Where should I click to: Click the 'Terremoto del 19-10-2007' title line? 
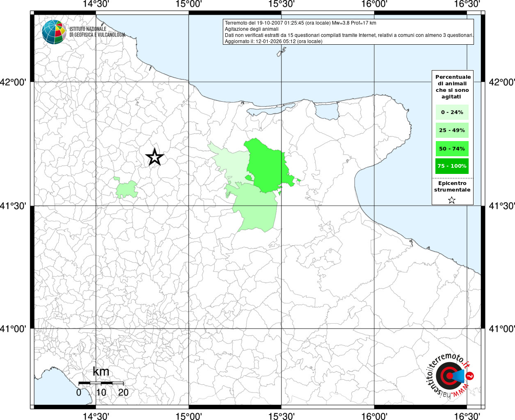tap(300, 23)
